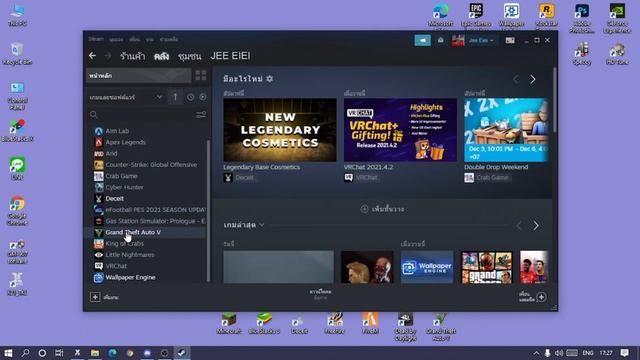Sort games using the up-arrow icon
This screenshot has height=360, width=640.
(x=176, y=97)
